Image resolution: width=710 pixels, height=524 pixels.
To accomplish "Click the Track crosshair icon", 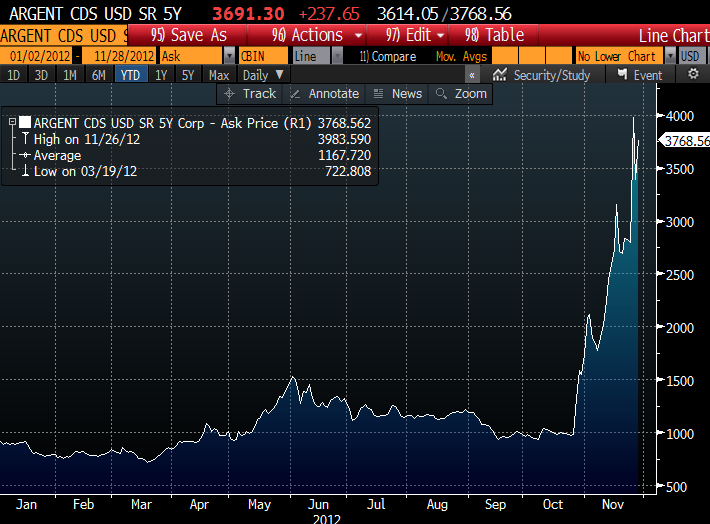I will (x=230, y=94).
